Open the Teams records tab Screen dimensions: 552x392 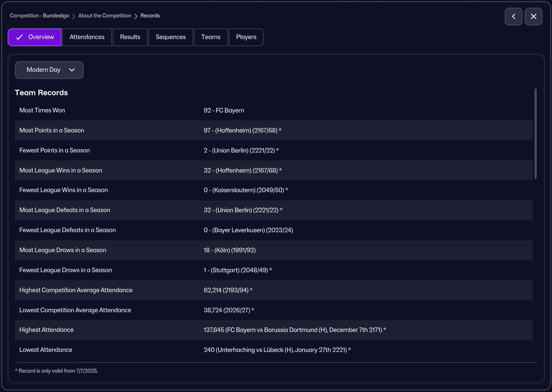pyautogui.click(x=211, y=37)
